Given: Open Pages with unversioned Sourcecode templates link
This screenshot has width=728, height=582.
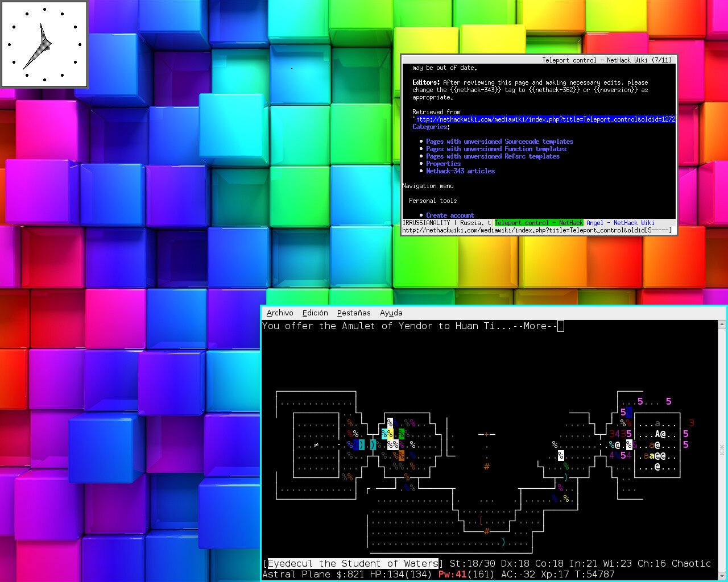Looking at the screenshot, I should tap(499, 142).
